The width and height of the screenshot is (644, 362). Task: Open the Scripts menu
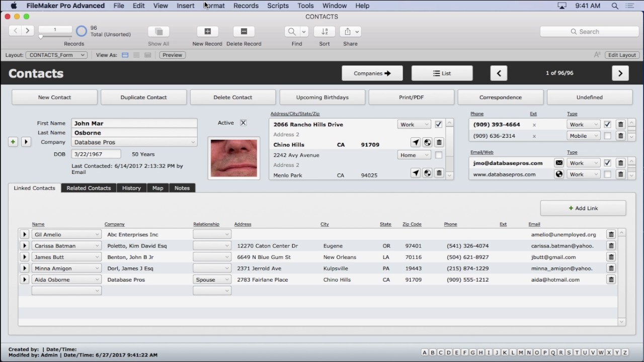point(278,6)
